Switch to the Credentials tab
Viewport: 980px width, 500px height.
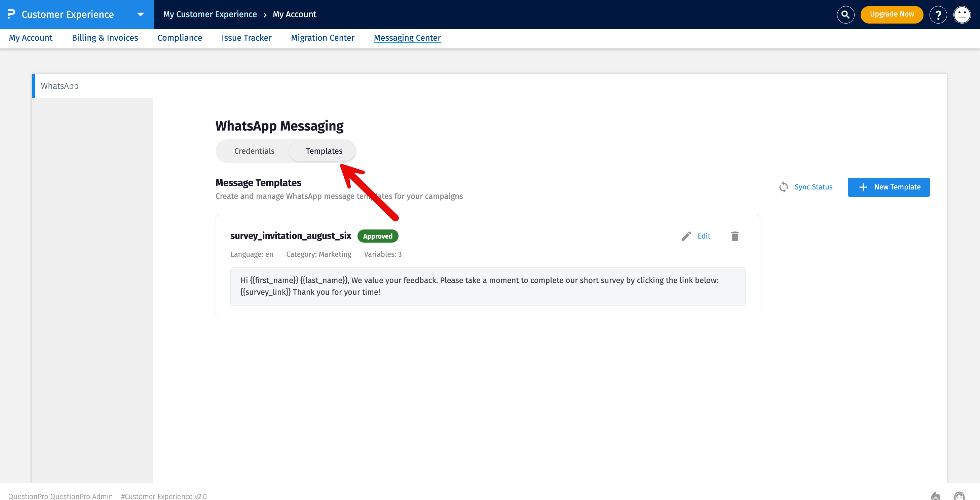click(x=254, y=151)
